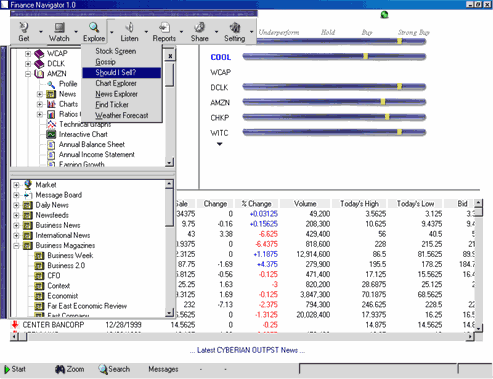This screenshot has height=379, width=493.
Task: Close the tree pane with x button
Action: pyautogui.click(x=170, y=56)
